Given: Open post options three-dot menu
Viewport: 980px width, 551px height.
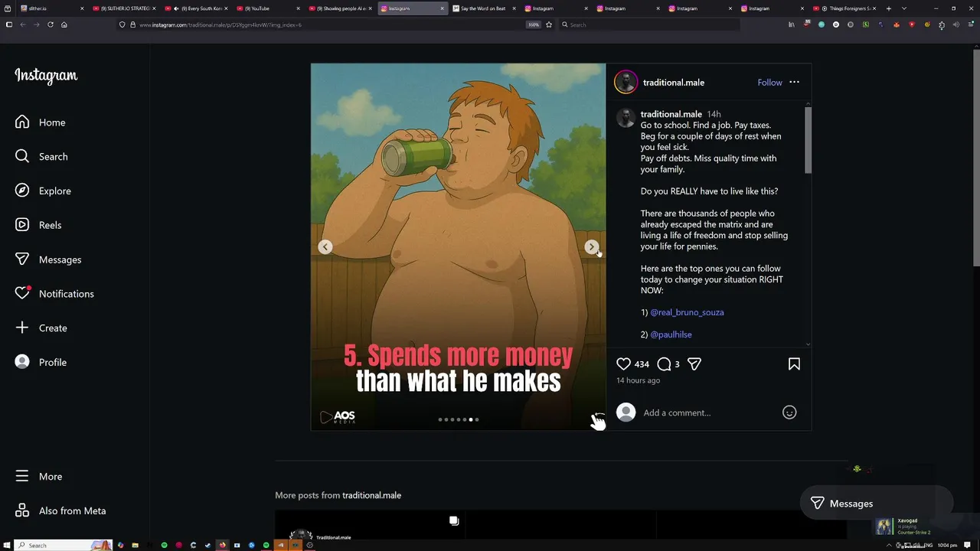Looking at the screenshot, I should tap(794, 82).
